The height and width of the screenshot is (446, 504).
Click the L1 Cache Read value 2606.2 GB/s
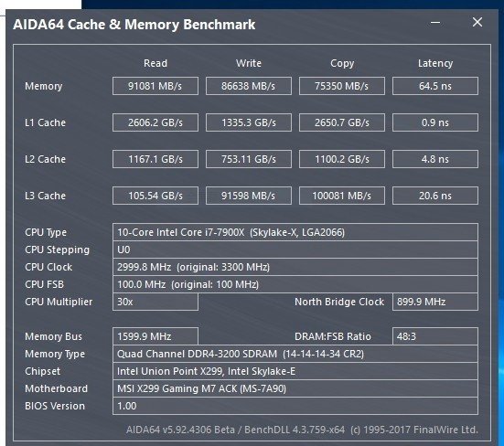tap(155, 122)
